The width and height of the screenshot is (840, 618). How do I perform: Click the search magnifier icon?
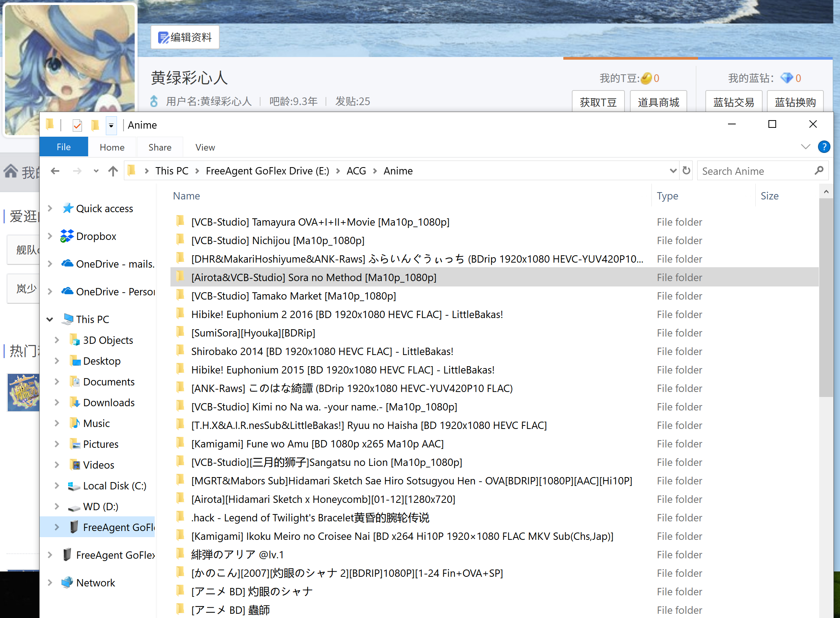pyautogui.click(x=819, y=171)
